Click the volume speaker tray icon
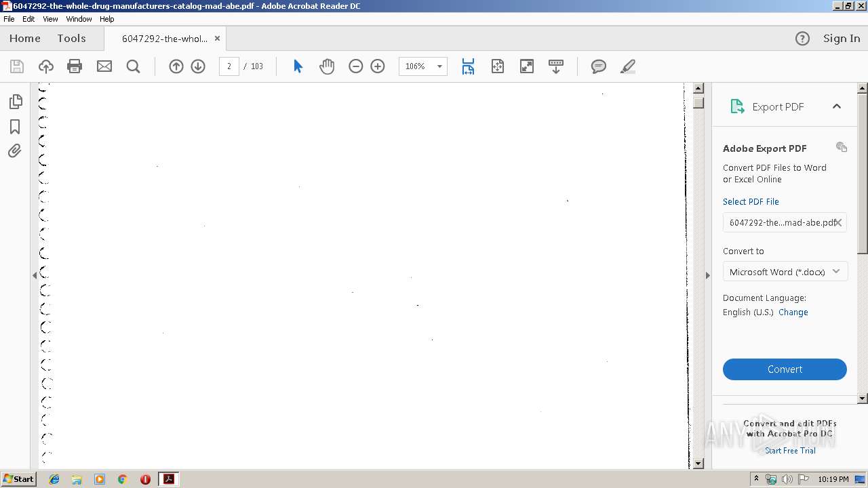Screen dimensions: 868x488 (x=787, y=479)
